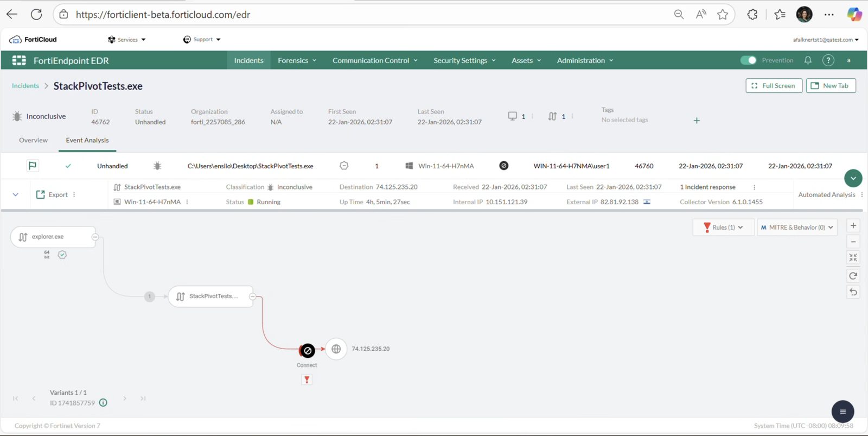Screen dimensions: 868x436
Task: Click the FortiCloud logo
Action: 33,40
